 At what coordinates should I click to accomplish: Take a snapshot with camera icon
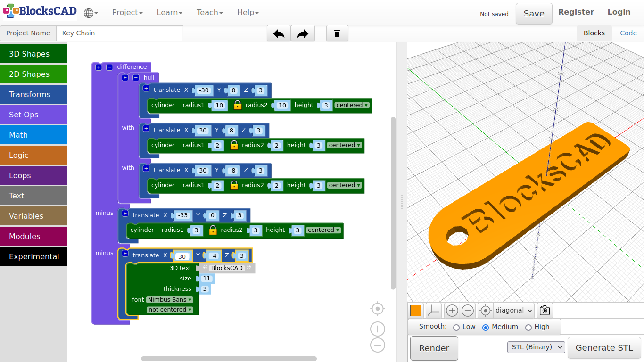coord(545,311)
